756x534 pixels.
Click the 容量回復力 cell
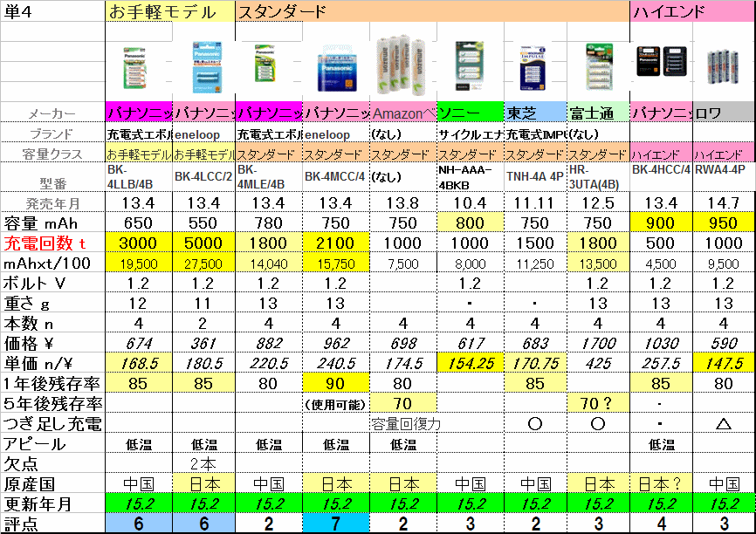[x=405, y=424]
